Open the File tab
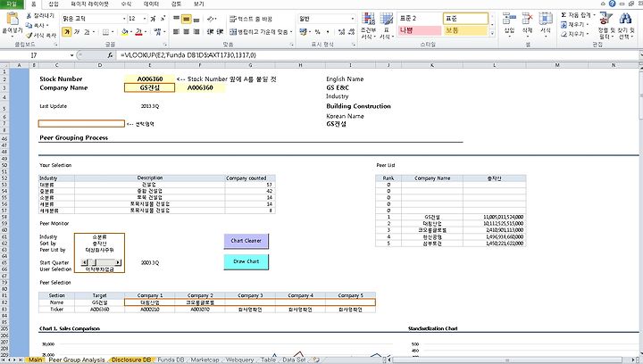This screenshot has height=364, width=643. [x=13, y=4]
